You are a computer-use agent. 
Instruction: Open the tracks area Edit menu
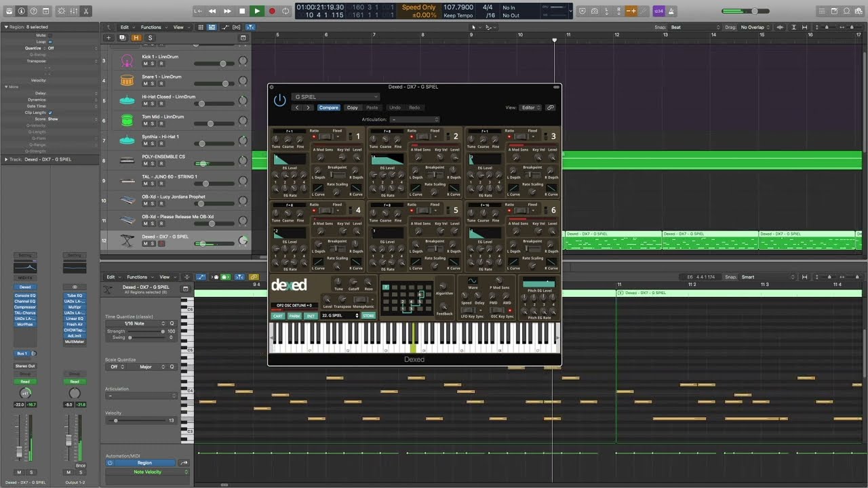(126, 27)
